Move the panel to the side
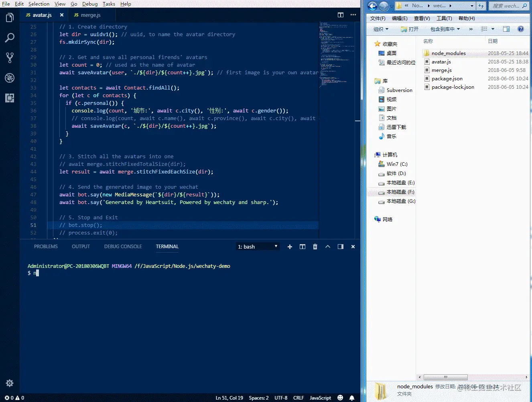This screenshot has height=402, width=532. coord(341,247)
